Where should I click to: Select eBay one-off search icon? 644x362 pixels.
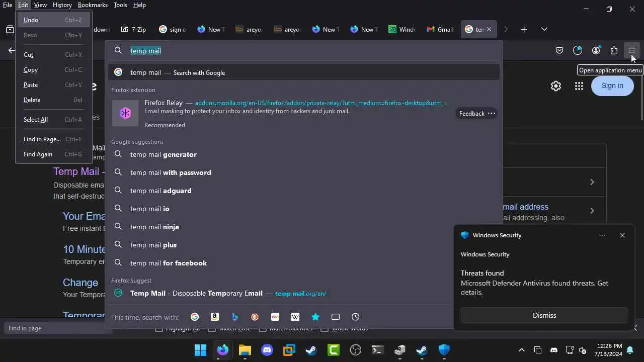[x=275, y=317]
